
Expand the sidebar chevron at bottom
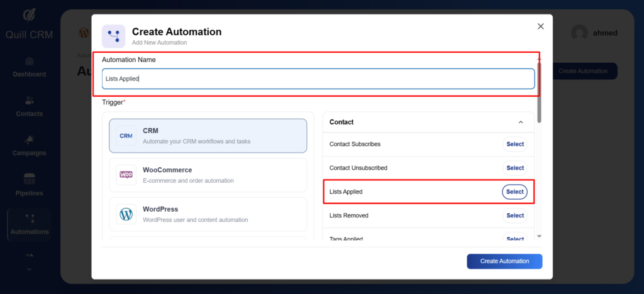30,269
